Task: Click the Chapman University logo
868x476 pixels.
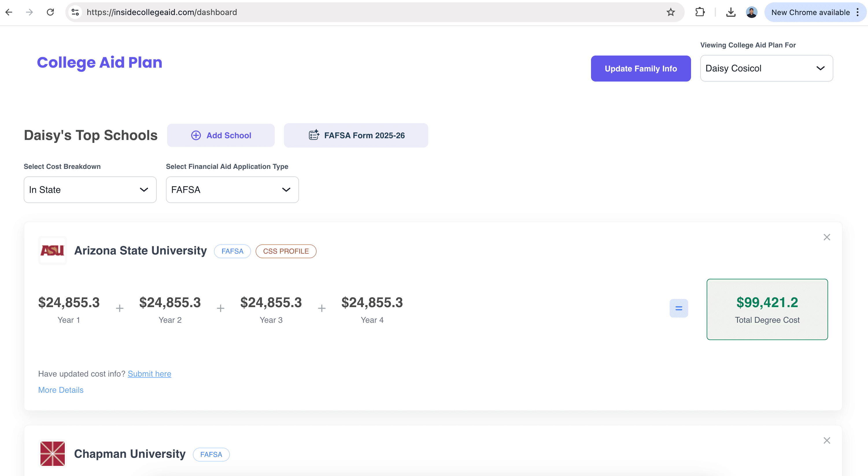Action: [53, 454]
